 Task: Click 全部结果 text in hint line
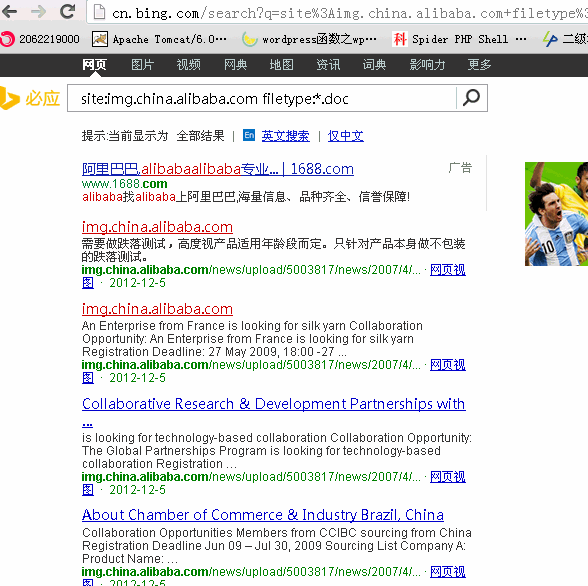pos(200,136)
